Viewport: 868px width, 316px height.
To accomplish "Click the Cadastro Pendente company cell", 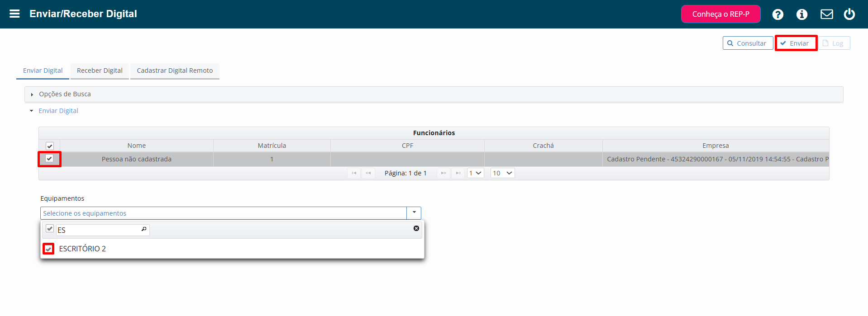I will (x=715, y=159).
